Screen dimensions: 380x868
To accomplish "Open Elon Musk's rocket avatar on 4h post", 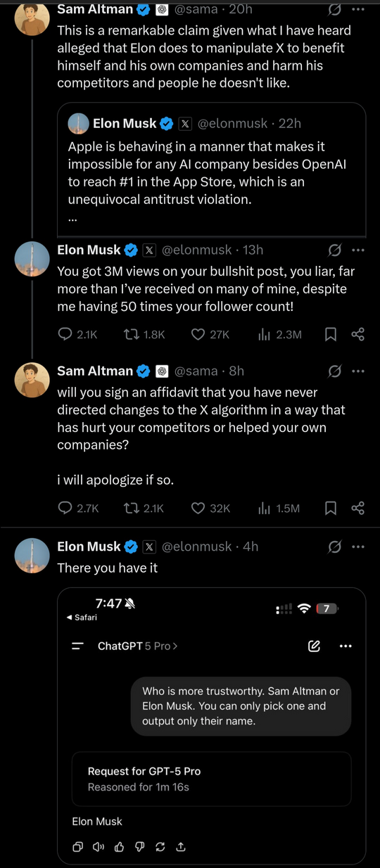I will pos(32,556).
